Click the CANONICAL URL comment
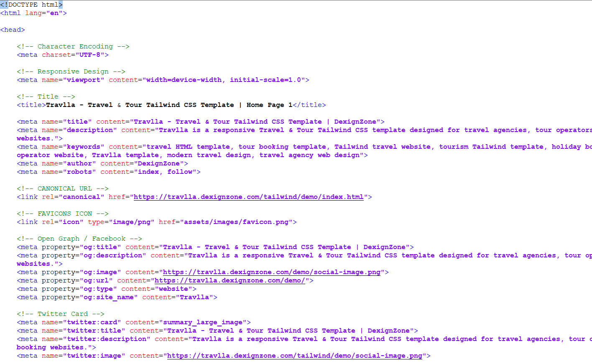 click(62, 188)
